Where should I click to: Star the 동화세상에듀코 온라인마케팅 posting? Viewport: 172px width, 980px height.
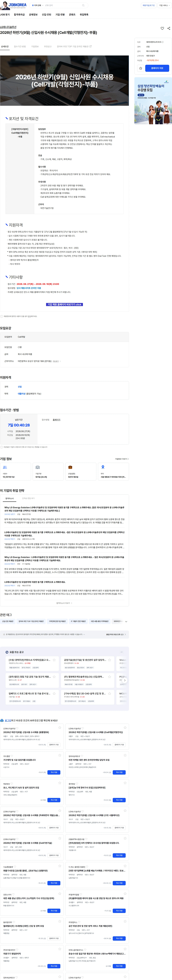click(x=125, y=755)
